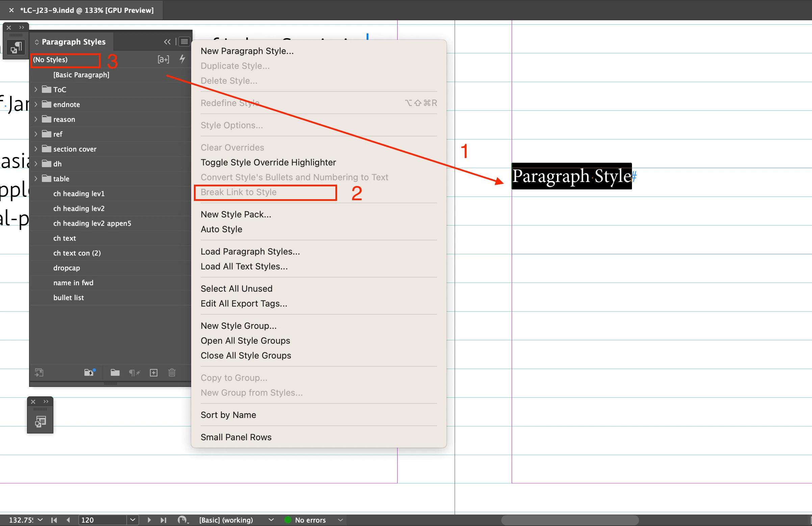Click the trash icon to delete the style

click(172, 372)
